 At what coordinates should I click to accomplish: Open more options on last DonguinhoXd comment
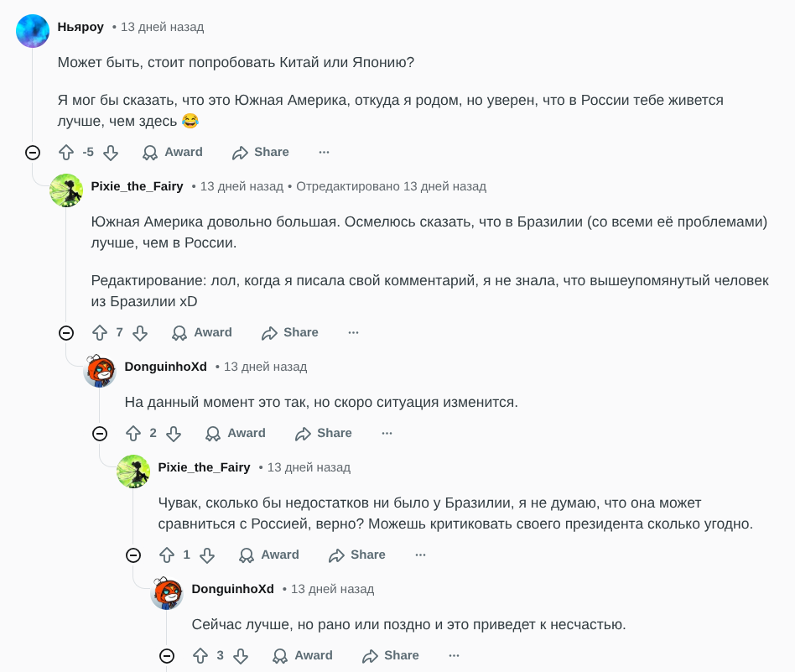click(454, 655)
